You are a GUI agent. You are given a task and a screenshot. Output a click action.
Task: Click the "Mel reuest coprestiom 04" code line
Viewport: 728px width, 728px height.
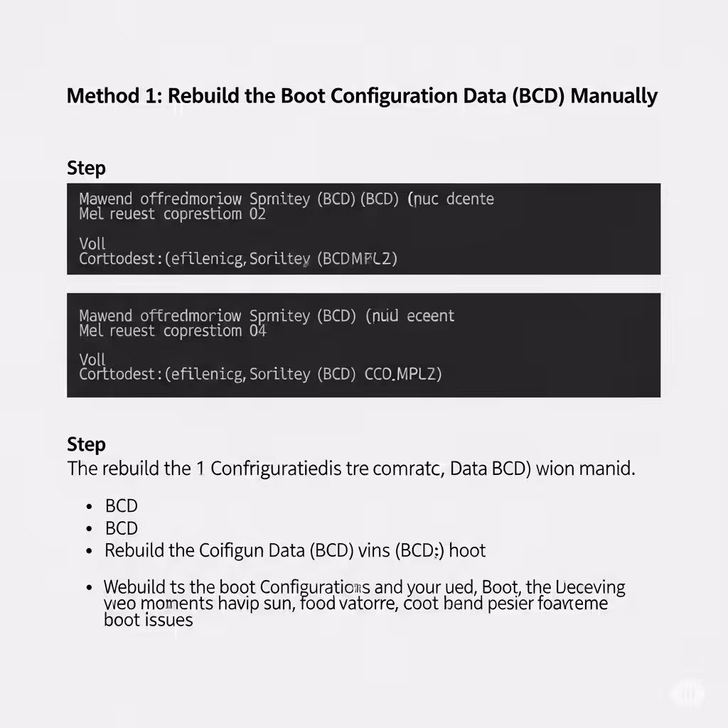(172, 331)
